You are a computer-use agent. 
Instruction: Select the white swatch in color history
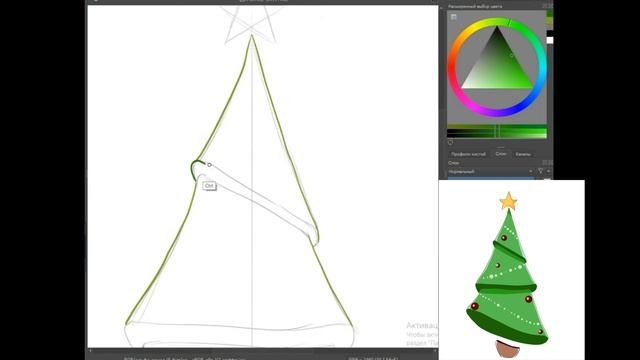[x=550, y=40]
